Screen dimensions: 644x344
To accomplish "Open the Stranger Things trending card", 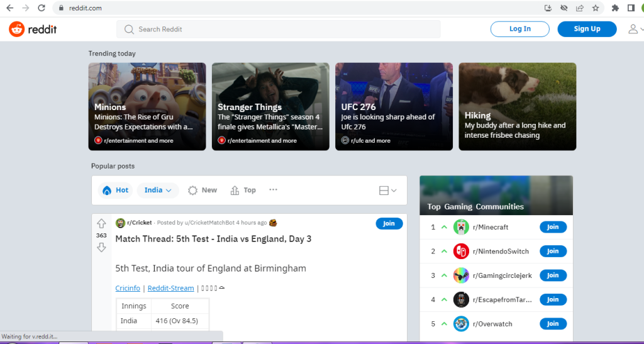I will (270, 107).
